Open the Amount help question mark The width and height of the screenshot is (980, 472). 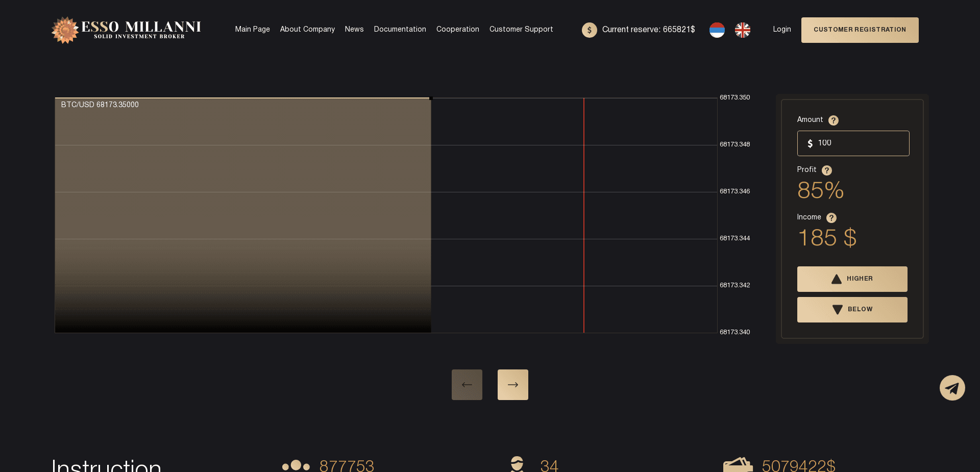click(834, 120)
